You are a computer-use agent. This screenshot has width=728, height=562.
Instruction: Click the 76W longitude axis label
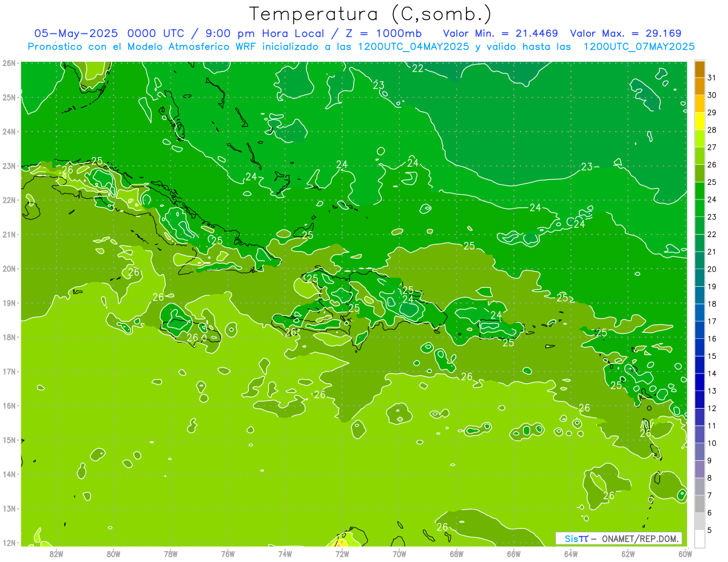[227, 554]
